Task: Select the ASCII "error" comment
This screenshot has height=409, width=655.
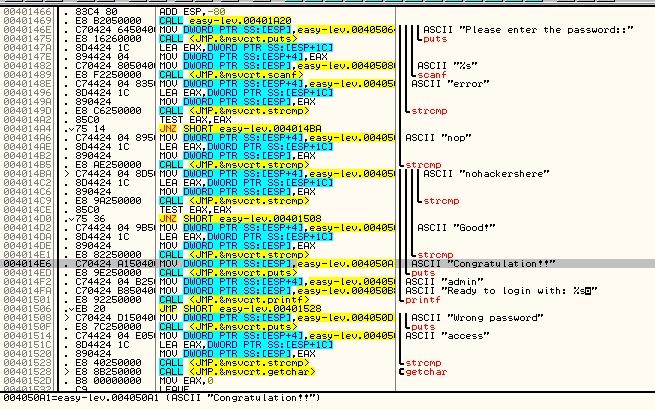Action: (450, 84)
